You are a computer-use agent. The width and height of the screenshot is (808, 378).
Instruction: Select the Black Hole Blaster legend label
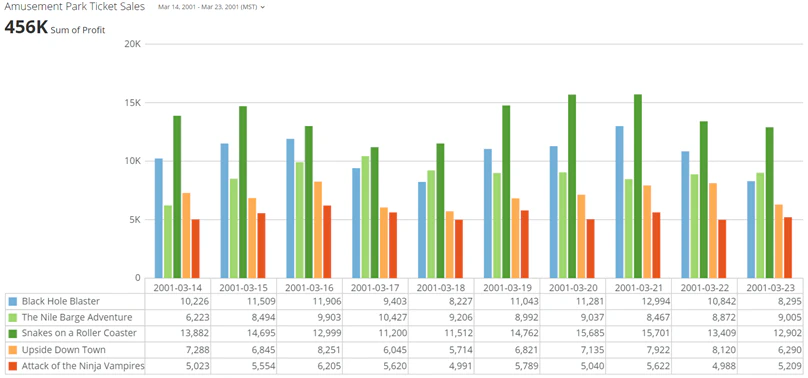61,301
